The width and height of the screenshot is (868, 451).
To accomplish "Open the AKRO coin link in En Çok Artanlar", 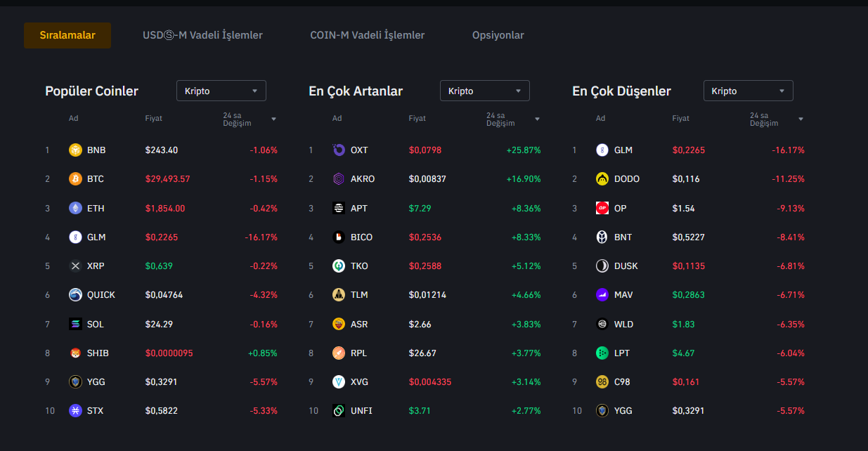I will click(x=362, y=179).
